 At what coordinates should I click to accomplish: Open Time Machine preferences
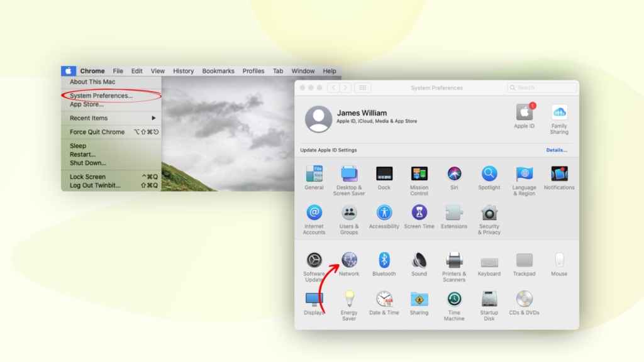click(x=454, y=306)
